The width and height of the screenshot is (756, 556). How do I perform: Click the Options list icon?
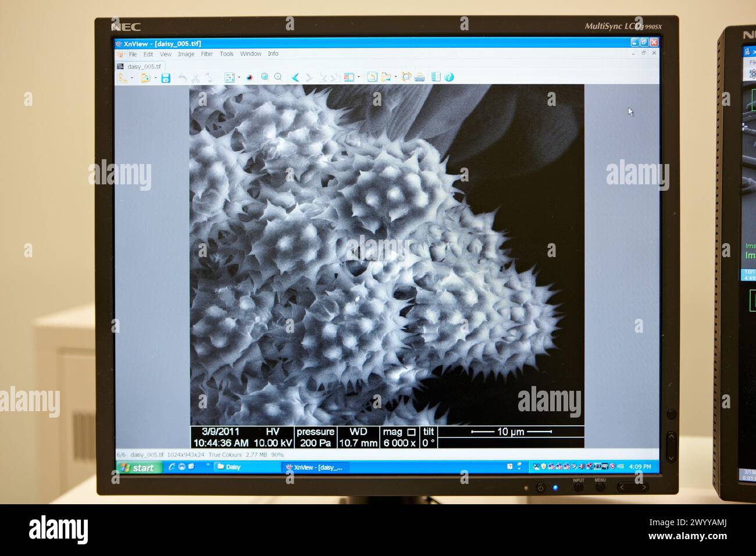pos(229,77)
